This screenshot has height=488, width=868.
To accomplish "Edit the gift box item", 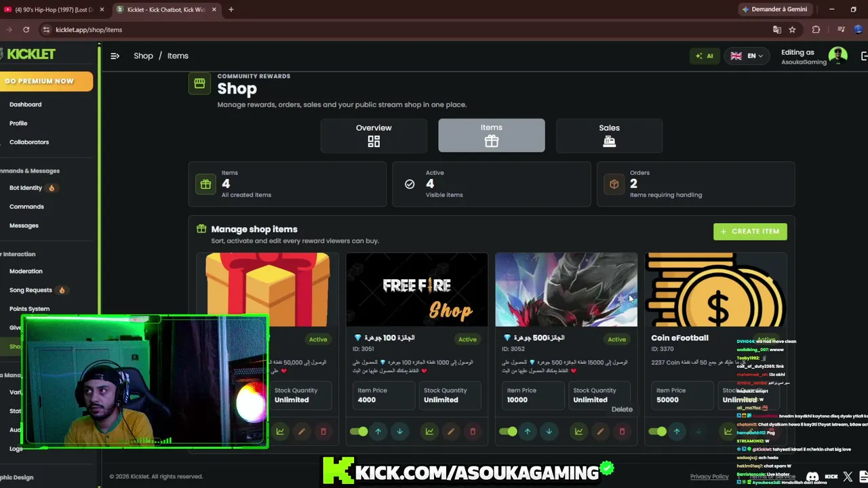I will click(302, 432).
